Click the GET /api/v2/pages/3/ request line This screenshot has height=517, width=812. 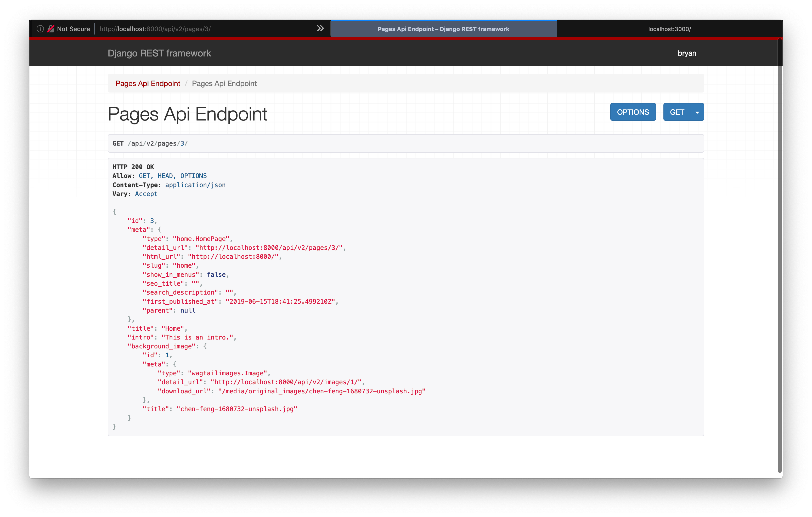pos(150,143)
